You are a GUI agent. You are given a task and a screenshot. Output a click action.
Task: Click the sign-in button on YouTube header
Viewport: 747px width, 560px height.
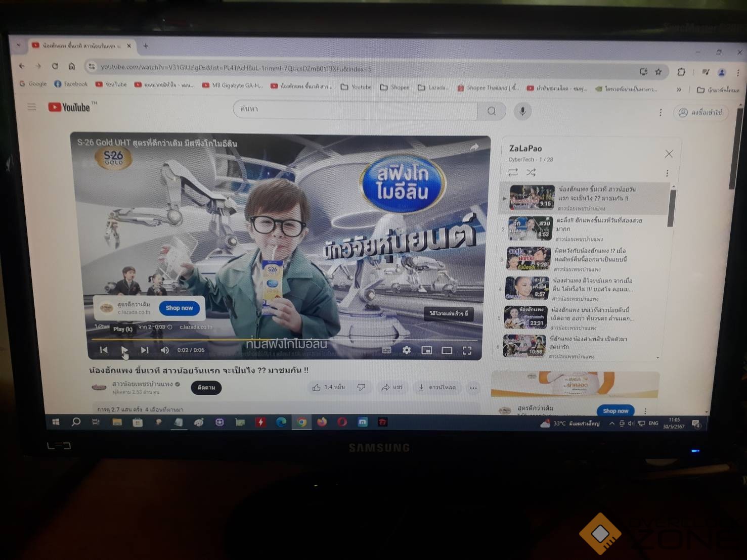700,113
